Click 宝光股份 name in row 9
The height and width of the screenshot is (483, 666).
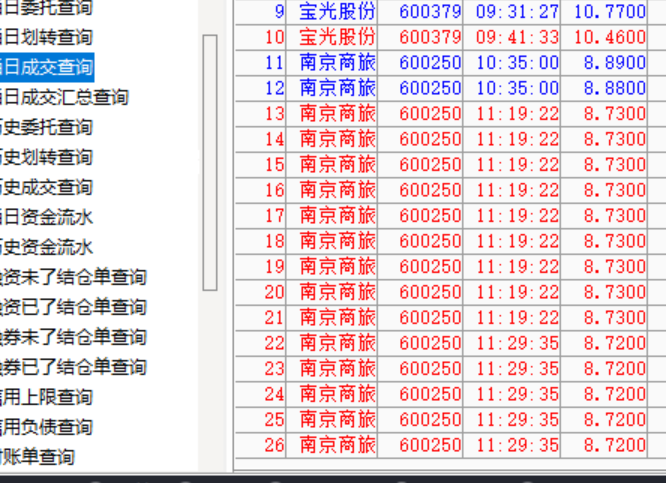pos(337,11)
